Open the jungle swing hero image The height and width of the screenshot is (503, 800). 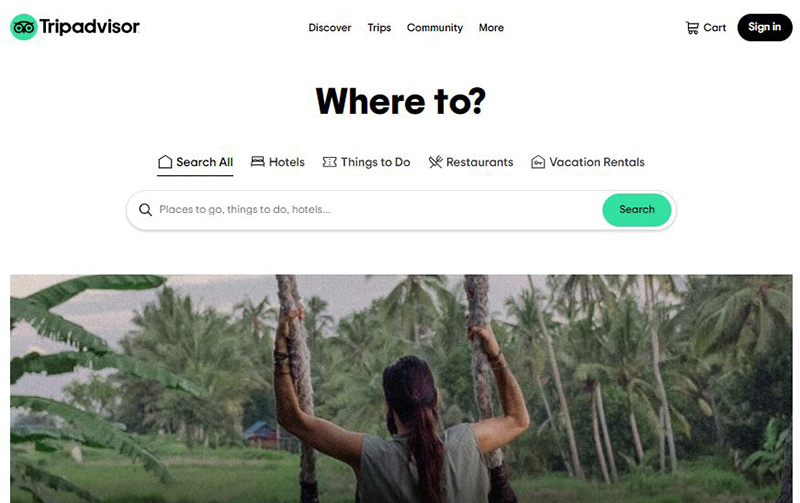coord(401,389)
